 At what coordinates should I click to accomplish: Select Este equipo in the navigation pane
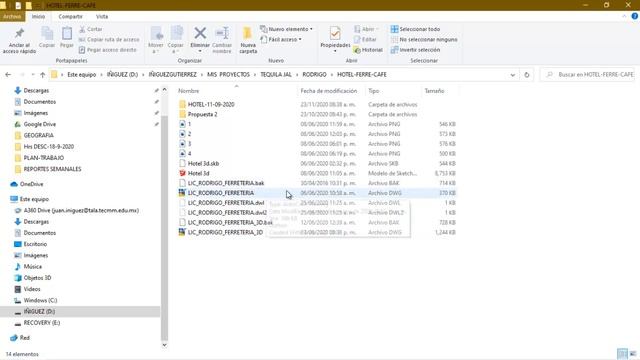tap(34, 199)
